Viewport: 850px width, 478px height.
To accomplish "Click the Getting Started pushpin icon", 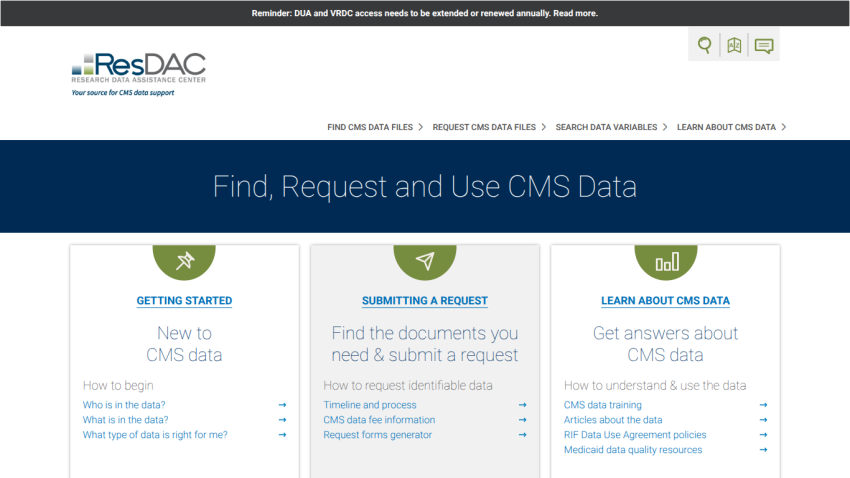I will (184, 261).
